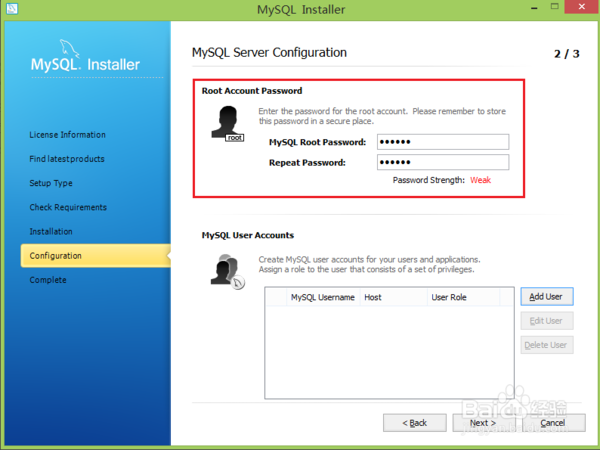Open the Complete step in sidebar
This screenshot has height=450, width=600.
coord(48,280)
